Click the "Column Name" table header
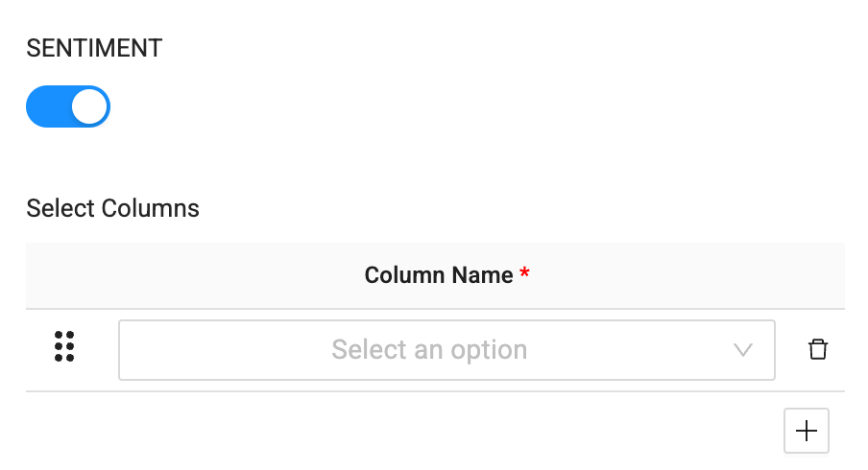The height and width of the screenshot is (470, 868). (x=439, y=275)
